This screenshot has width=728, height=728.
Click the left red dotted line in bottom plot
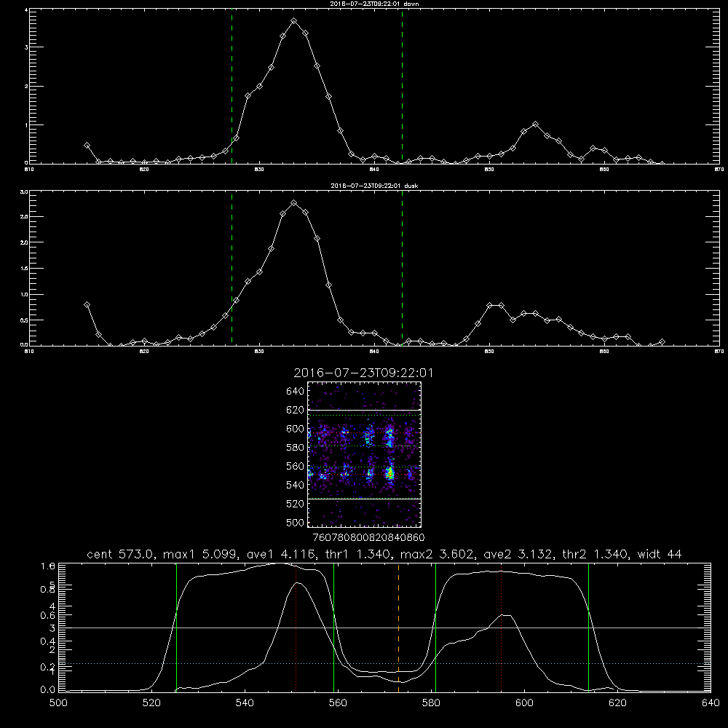coord(296,628)
